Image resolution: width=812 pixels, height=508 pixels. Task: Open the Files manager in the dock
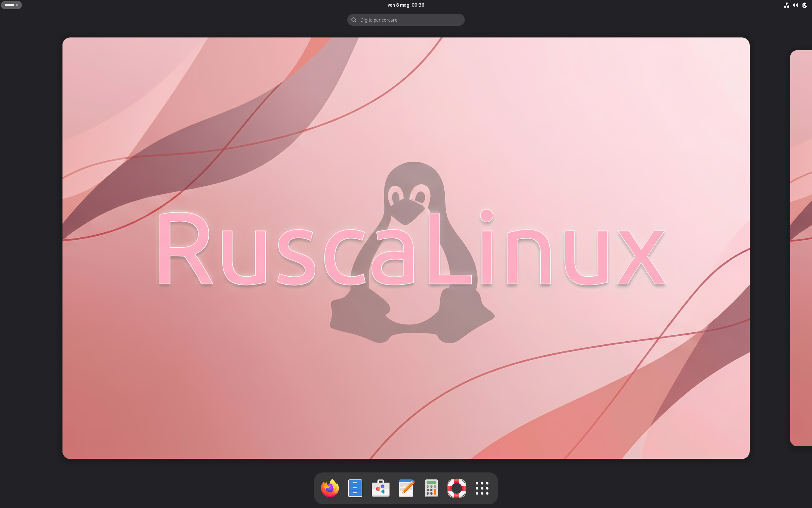tap(355, 488)
